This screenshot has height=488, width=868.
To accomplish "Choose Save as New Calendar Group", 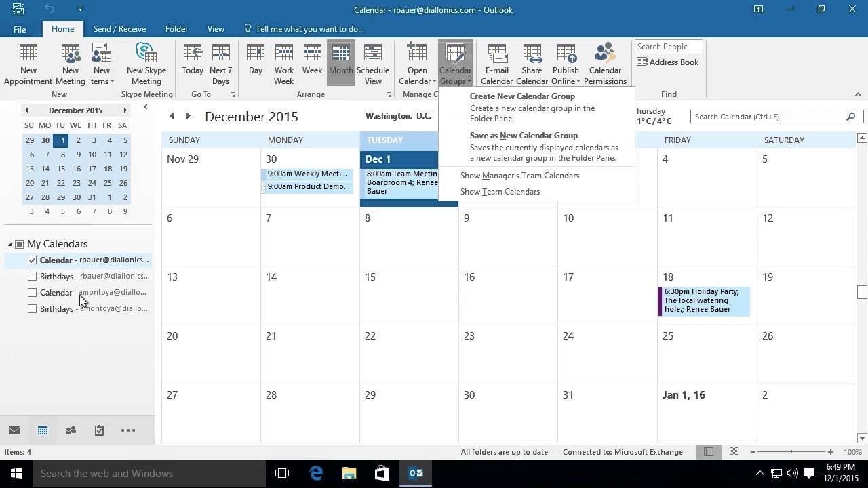I will click(x=536, y=146).
